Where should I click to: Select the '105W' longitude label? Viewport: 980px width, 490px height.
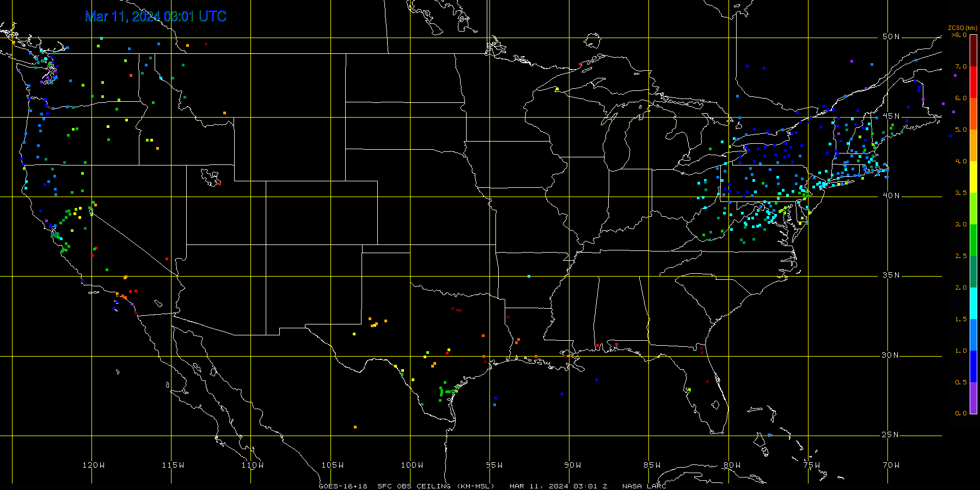[x=333, y=465]
